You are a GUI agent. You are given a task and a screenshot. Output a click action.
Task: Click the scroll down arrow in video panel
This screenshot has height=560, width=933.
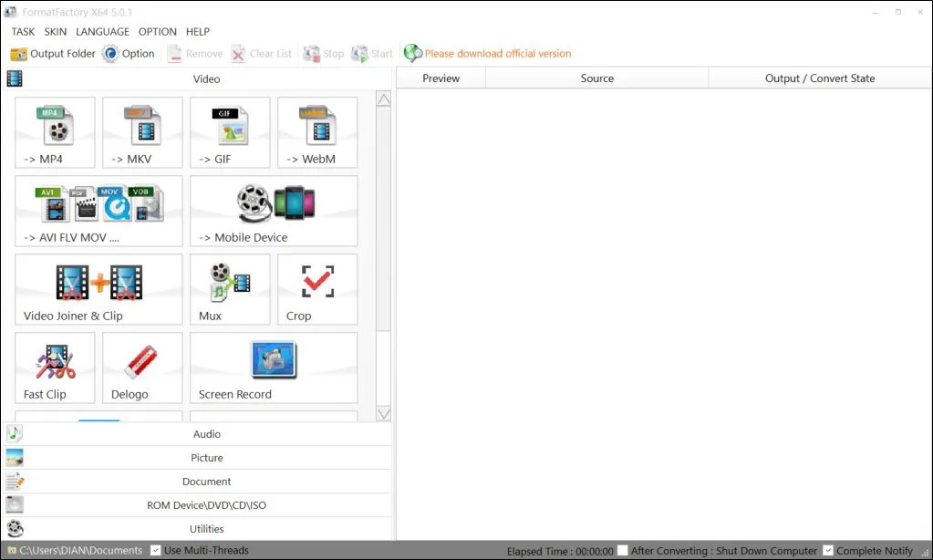point(384,413)
